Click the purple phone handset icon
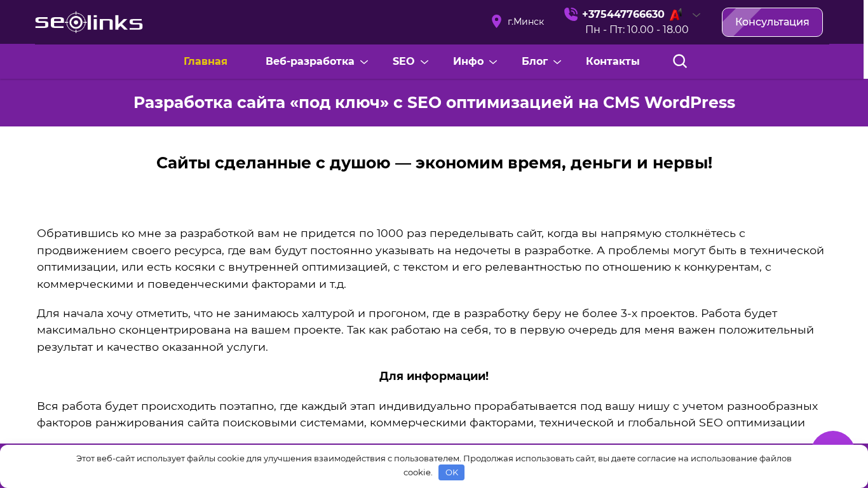This screenshot has width=868, height=488. click(571, 14)
